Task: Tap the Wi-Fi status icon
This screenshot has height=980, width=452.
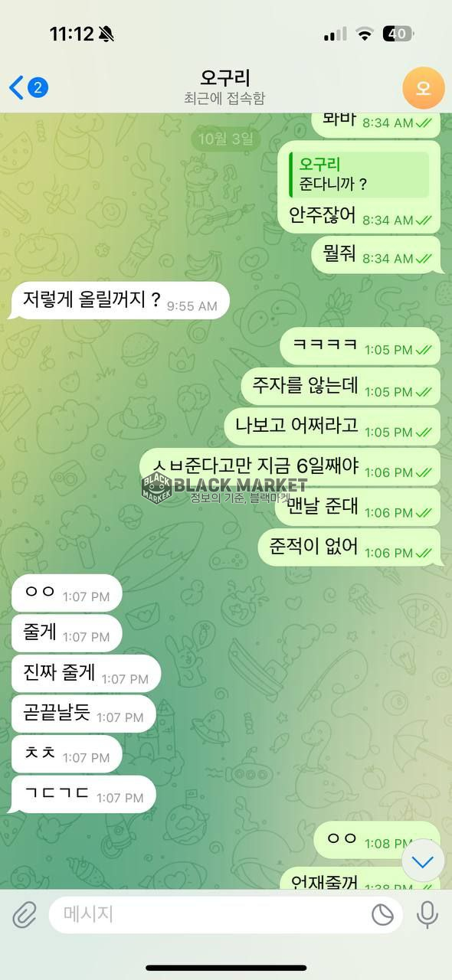Action: [365, 34]
